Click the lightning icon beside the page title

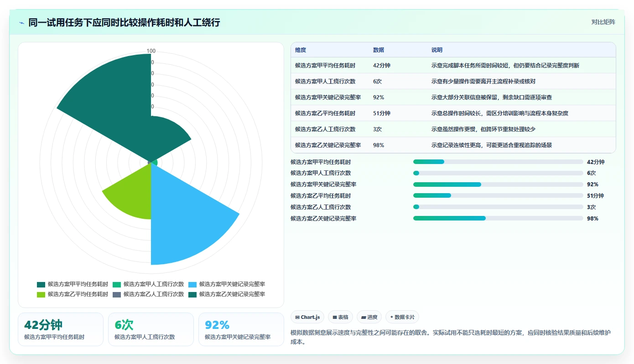(x=22, y=22)
